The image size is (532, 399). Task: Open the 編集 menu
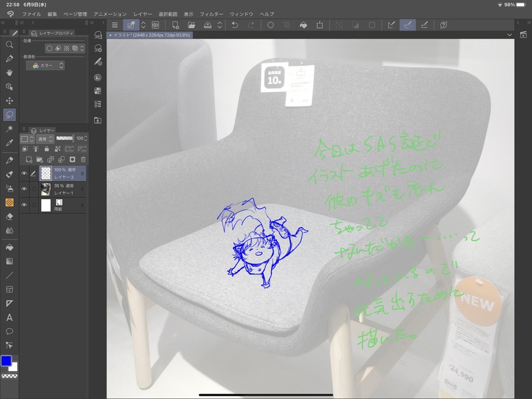point(52,14)
